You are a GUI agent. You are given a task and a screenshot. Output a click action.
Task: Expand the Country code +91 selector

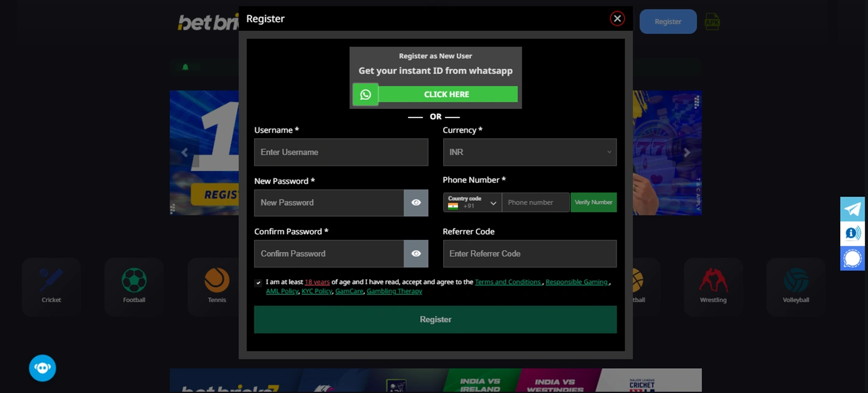click(472, 202)
